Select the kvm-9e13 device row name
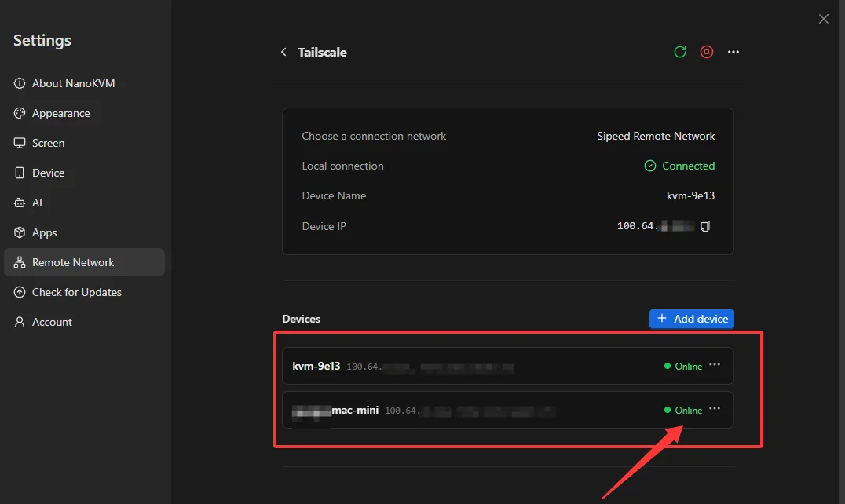845x504 pixels. tap(316, 366)
